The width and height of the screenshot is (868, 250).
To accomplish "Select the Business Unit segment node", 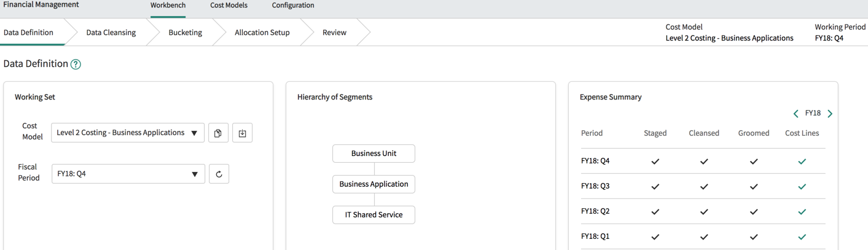I will click(373, 154).
